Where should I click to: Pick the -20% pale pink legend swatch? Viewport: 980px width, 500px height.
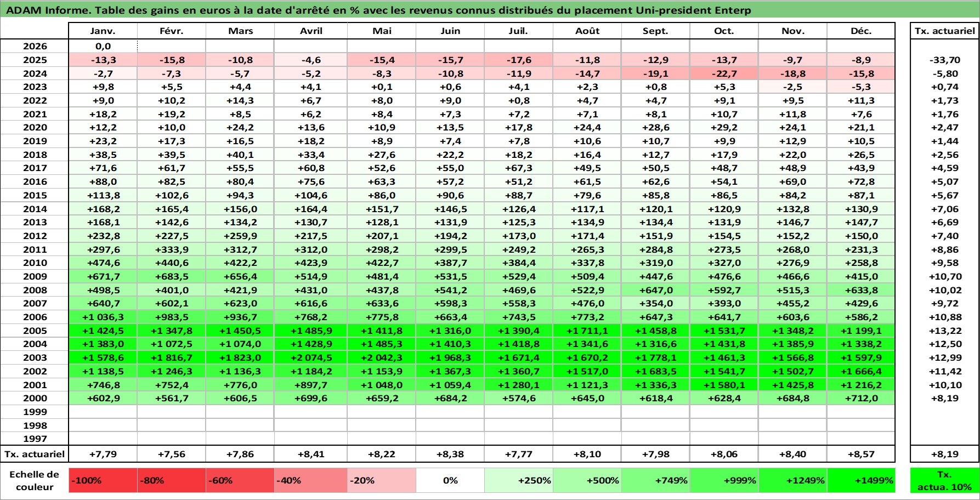tap(382, 480)
